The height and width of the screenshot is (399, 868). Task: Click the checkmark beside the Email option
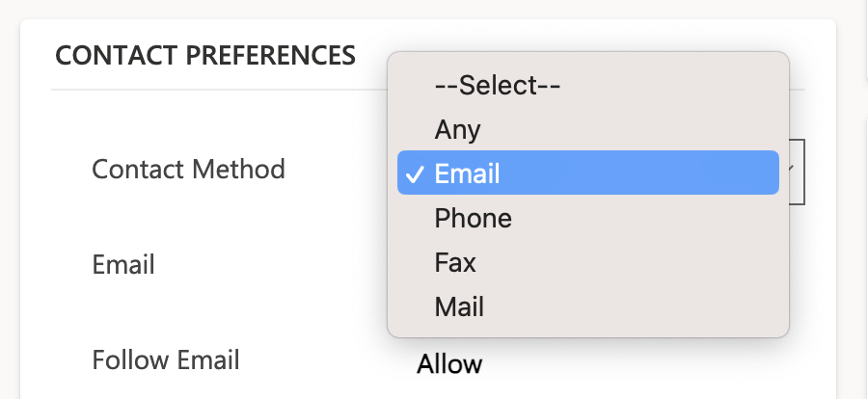[415, 174]
